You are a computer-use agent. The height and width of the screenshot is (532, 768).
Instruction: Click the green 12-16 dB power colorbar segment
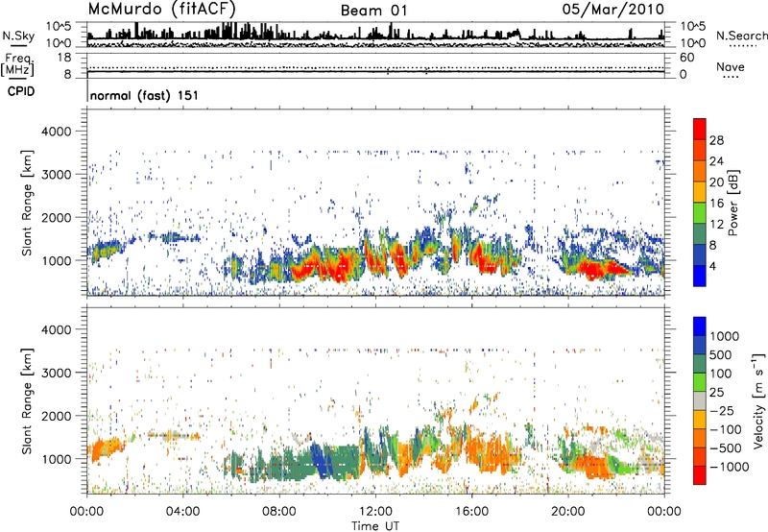coord(700,213)
